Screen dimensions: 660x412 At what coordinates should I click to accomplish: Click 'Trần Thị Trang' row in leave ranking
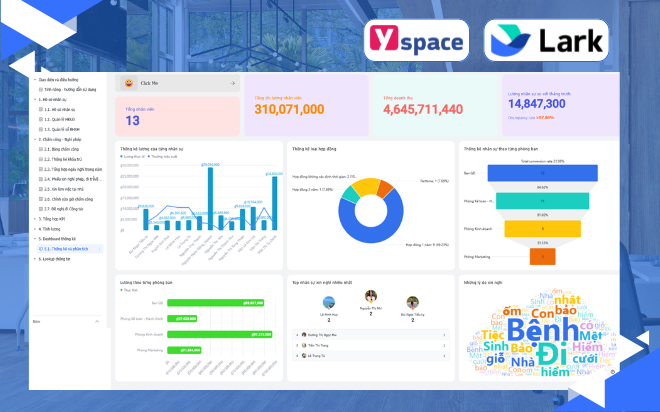(371, 345)
